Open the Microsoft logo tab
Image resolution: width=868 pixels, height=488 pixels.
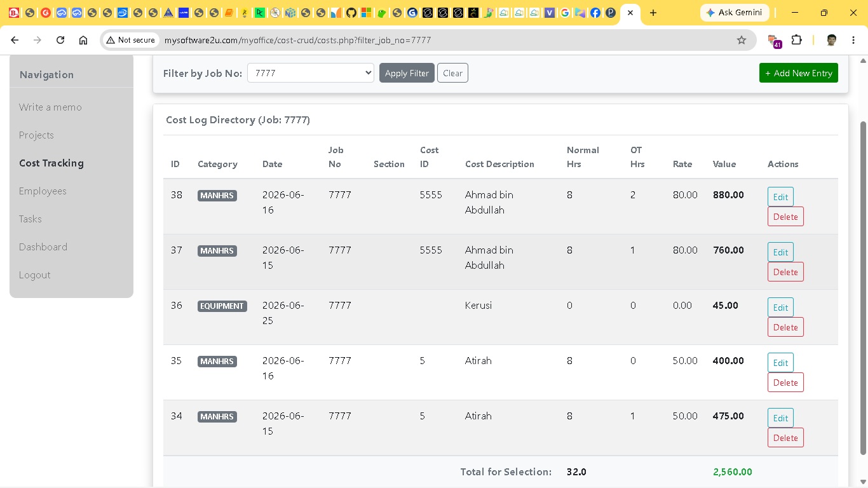tap(367, 13)
